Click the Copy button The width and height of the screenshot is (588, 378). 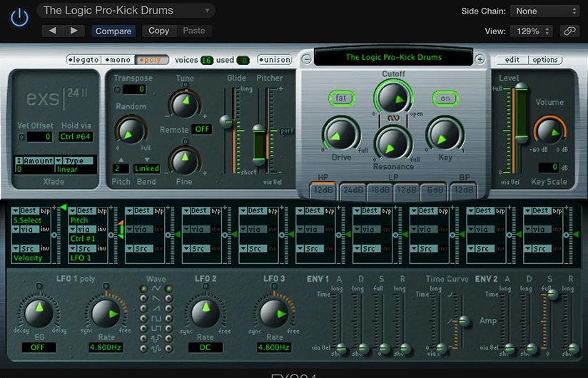158,31
